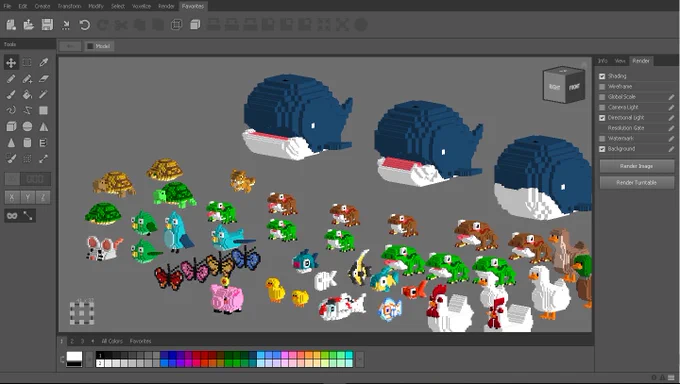
Task: Select the Cylinder primitive tool
Action: 27,142
